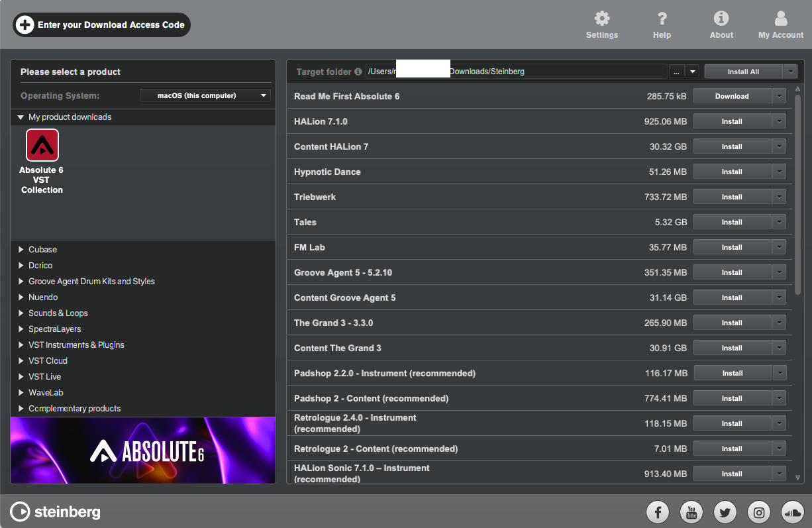Select the Absolute 6 VST Collection product icon
812x528 pixels.
(x=42, y=145)
